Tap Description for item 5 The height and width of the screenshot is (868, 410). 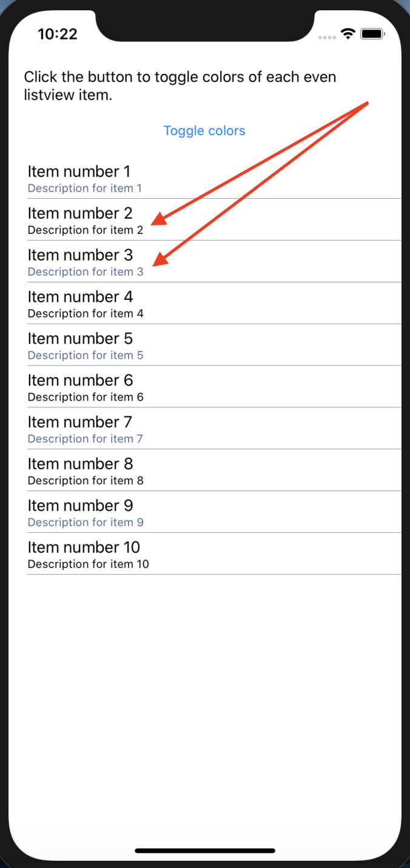86,355
